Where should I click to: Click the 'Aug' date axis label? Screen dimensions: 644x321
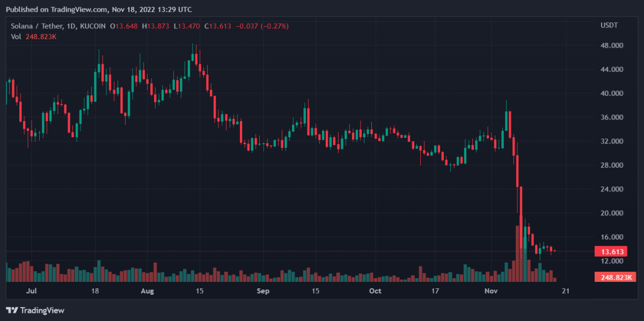(x=148, y=291)
